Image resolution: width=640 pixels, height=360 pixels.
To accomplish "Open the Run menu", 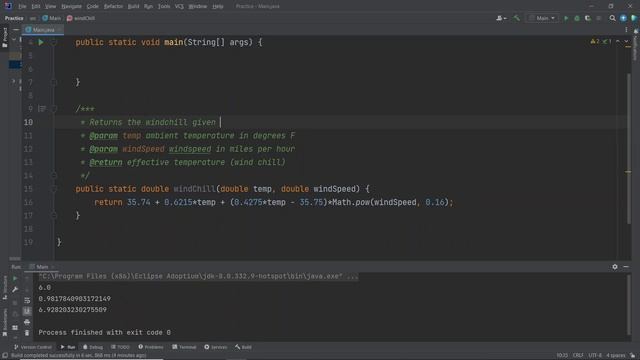I will [148, 7].
